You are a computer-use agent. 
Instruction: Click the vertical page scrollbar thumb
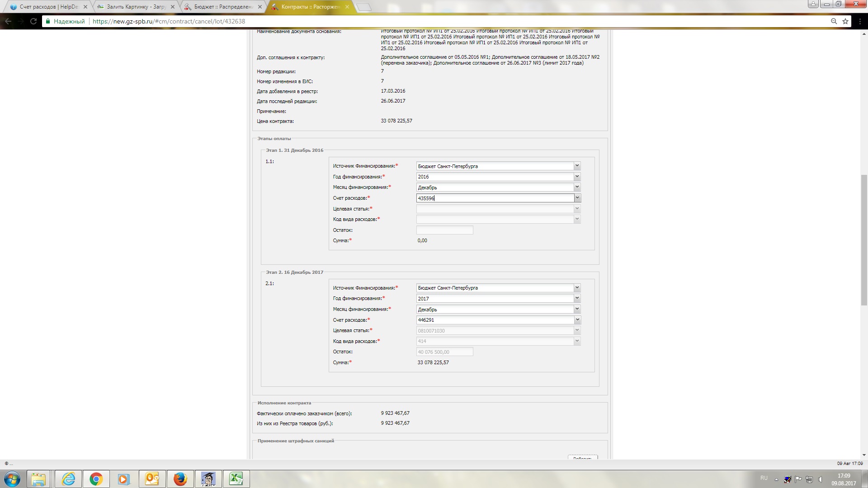(864, 239)
